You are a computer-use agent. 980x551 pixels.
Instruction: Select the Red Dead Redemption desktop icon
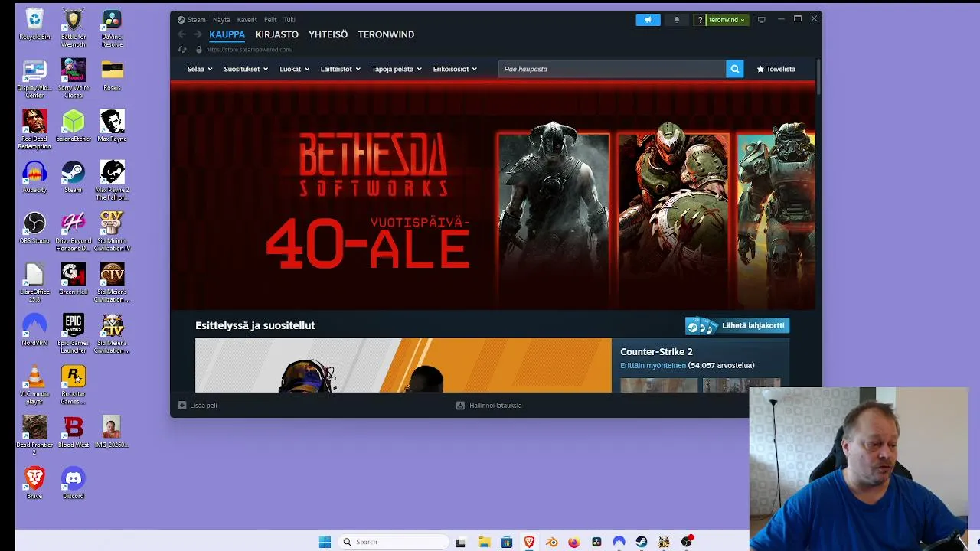coord(34,130)
